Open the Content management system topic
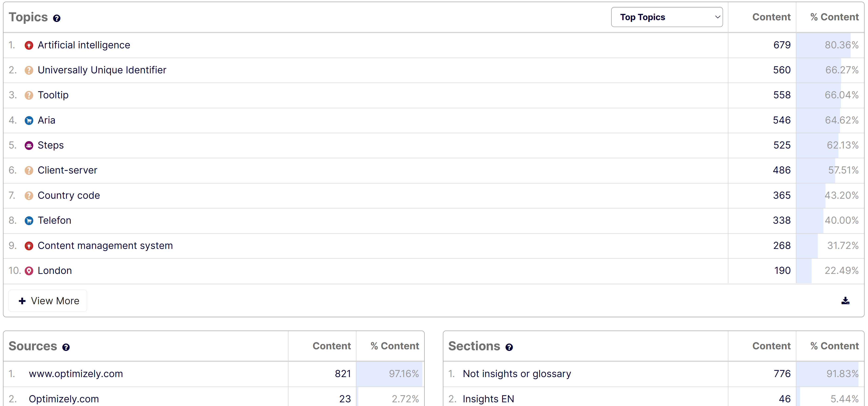 105,245
